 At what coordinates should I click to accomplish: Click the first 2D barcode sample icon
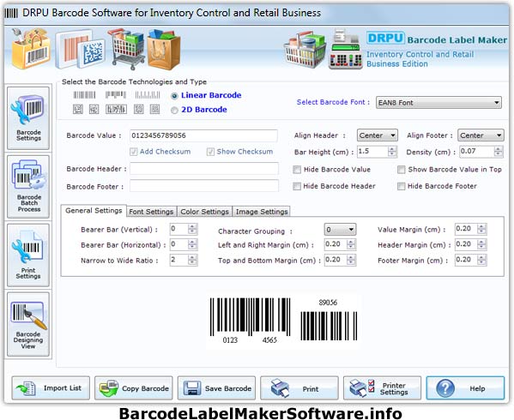click(x=78, y=109)
